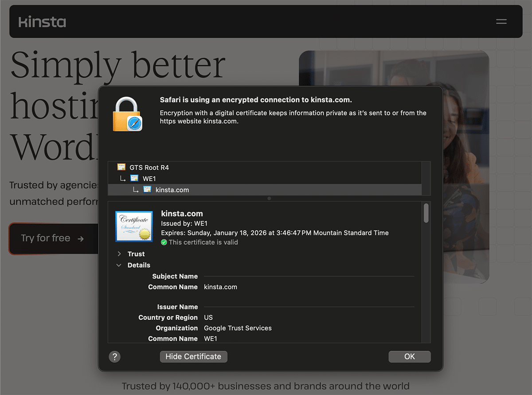
Task: Click the green valid certificate checkmark
Action: (x=164, y=242)
